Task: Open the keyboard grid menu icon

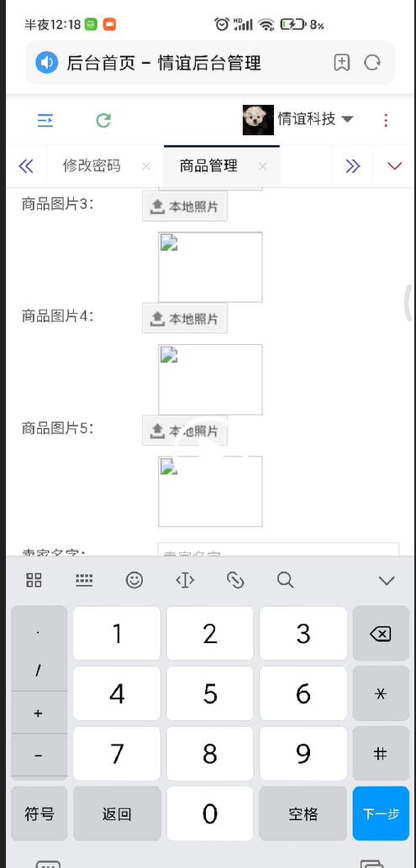Action: click(x=34, y=580)
